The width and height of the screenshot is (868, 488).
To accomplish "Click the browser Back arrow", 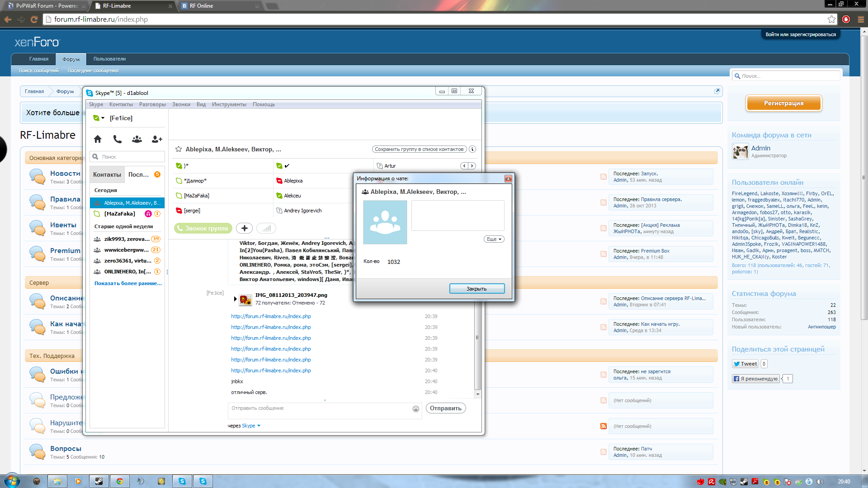I will coord(8,19).
